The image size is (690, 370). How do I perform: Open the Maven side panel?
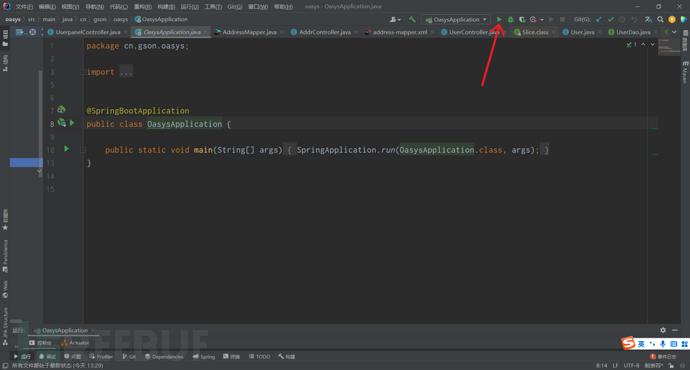pyautogui.click(x=685, y=72)
